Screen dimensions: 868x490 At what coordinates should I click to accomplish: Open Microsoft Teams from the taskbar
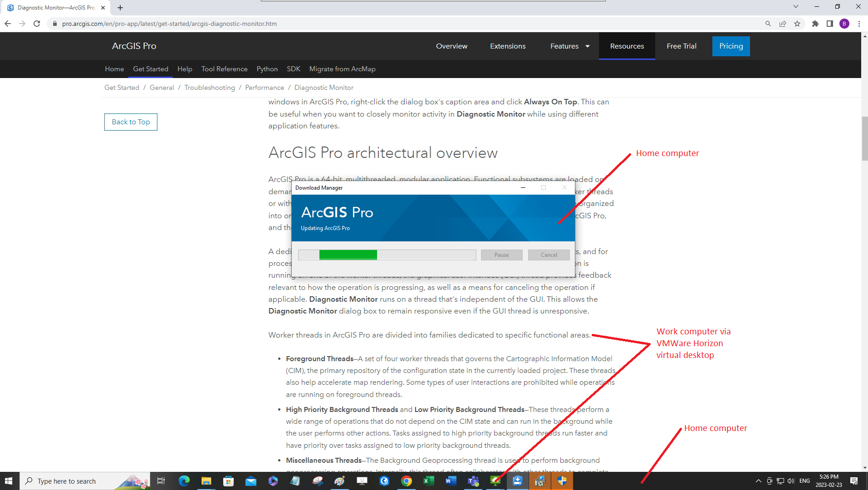473,481
